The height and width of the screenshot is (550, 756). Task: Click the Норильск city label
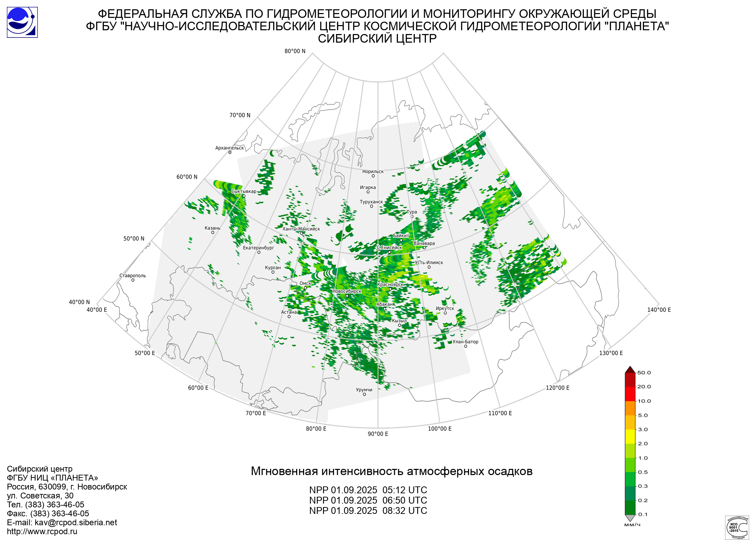pyautogui.click(x=373, y=172)
